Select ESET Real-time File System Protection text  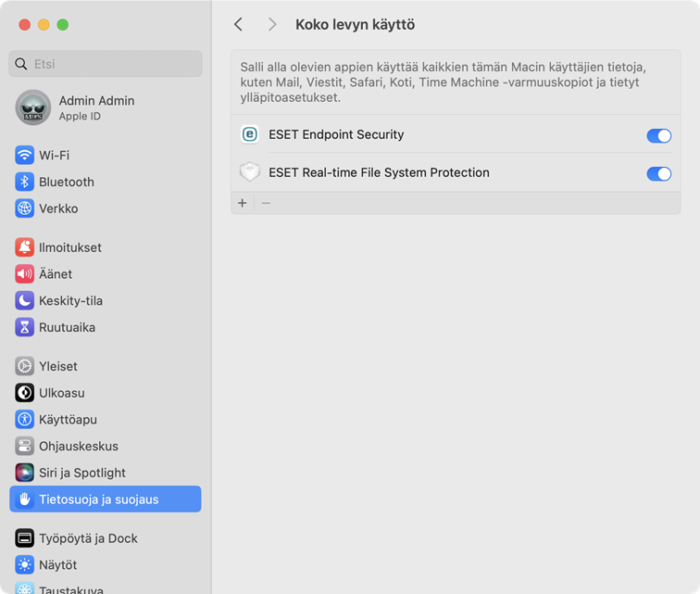[379, 172]
